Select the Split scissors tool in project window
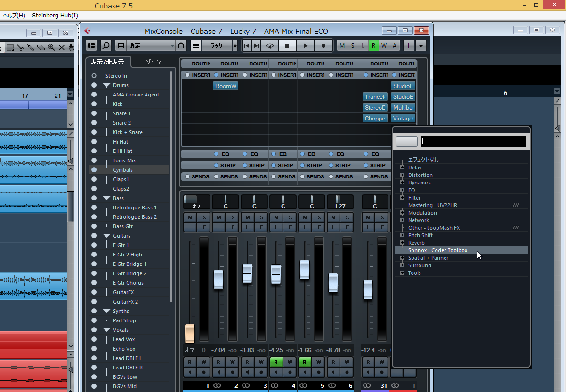The height and width of the screenshot is (392, 566). click(21, 48)
